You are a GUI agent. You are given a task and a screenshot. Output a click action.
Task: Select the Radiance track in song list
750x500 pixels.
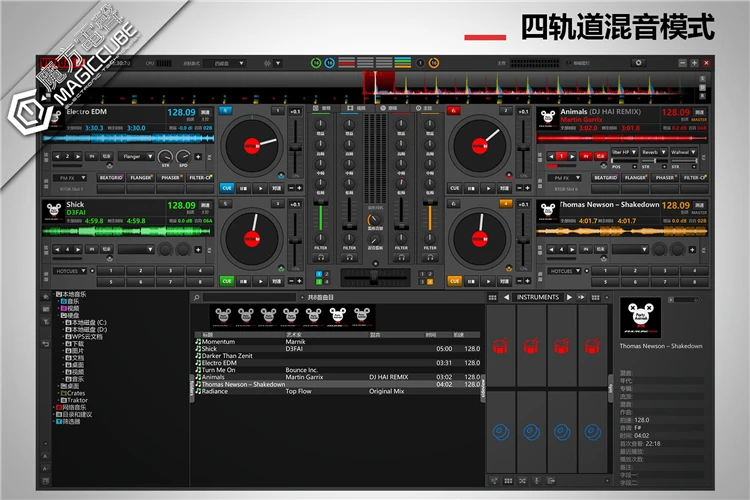337,391
